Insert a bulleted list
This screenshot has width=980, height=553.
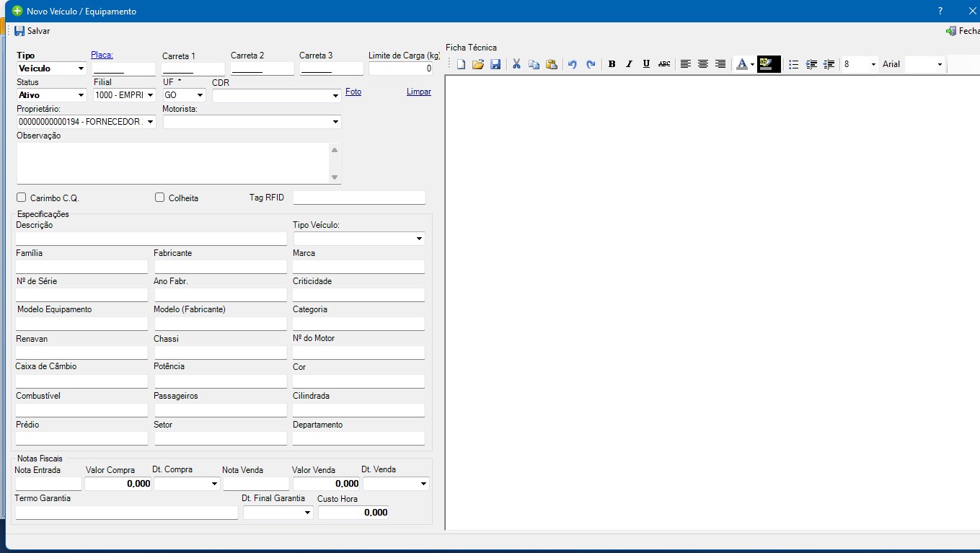(x=793, y=64)
